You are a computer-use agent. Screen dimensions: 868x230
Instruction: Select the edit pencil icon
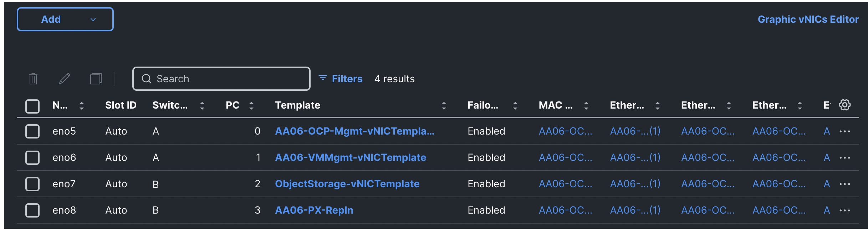coord(65,78)
